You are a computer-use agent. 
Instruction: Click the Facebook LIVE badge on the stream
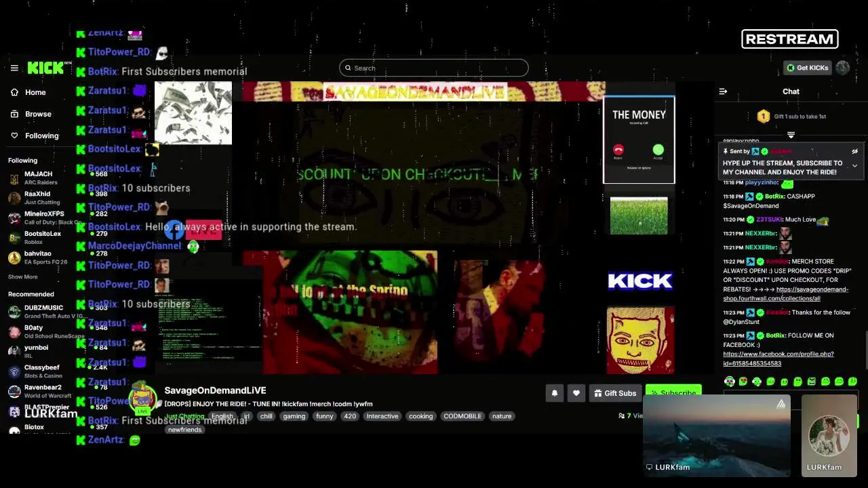coord(193,230)
